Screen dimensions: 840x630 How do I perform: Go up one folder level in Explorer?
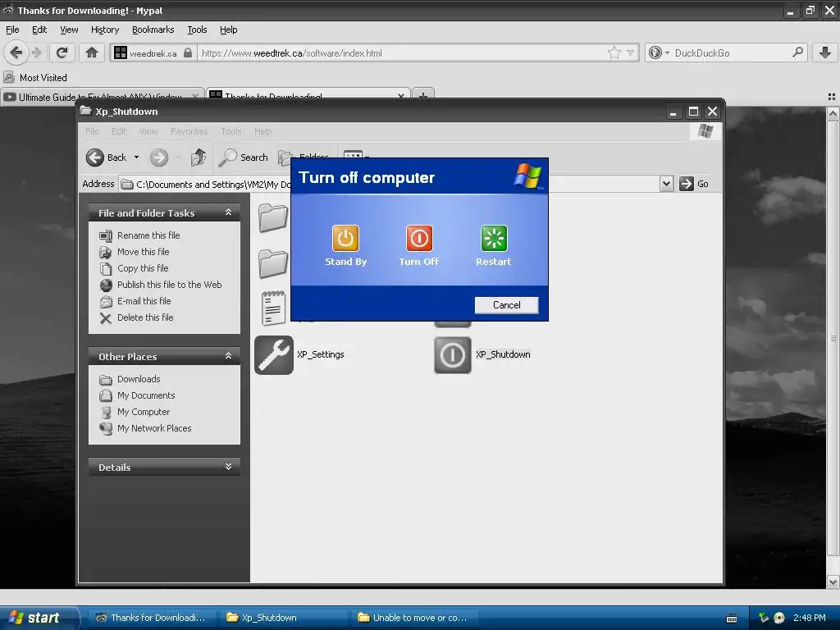point(199,157)
